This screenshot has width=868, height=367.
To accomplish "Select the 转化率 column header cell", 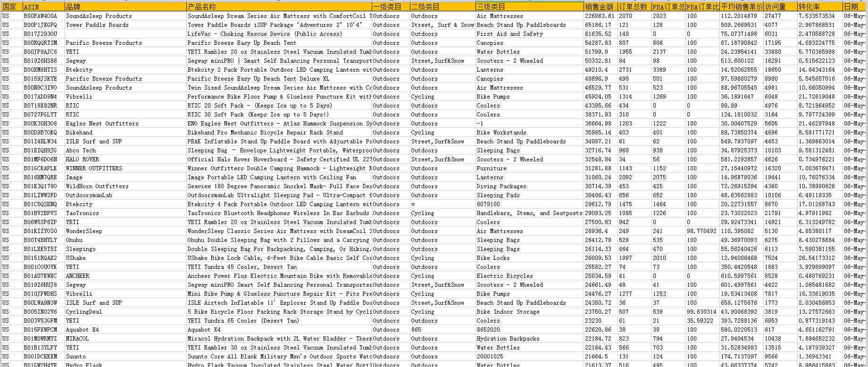I will (x=820, y=7).
